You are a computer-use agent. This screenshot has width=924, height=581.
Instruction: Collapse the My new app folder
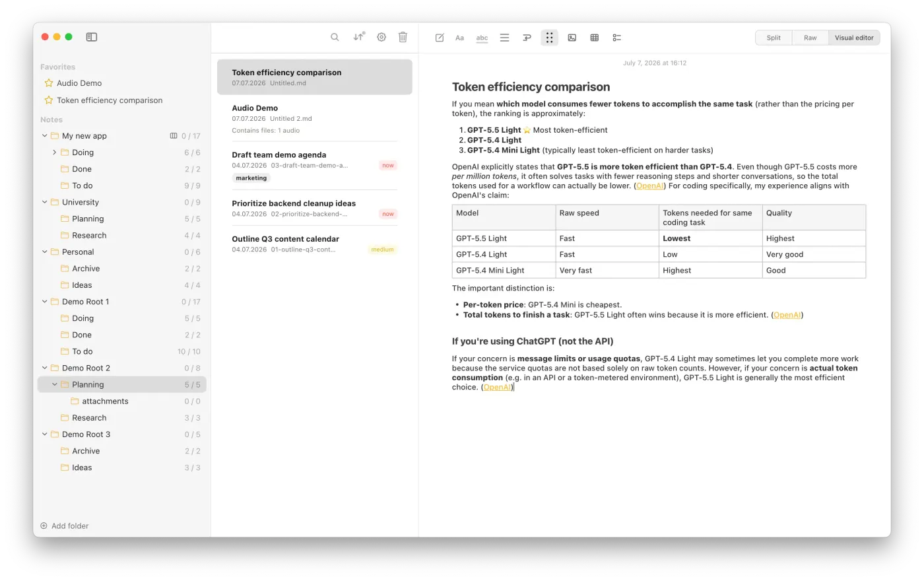pyautogui.click(x=44, y=136)
